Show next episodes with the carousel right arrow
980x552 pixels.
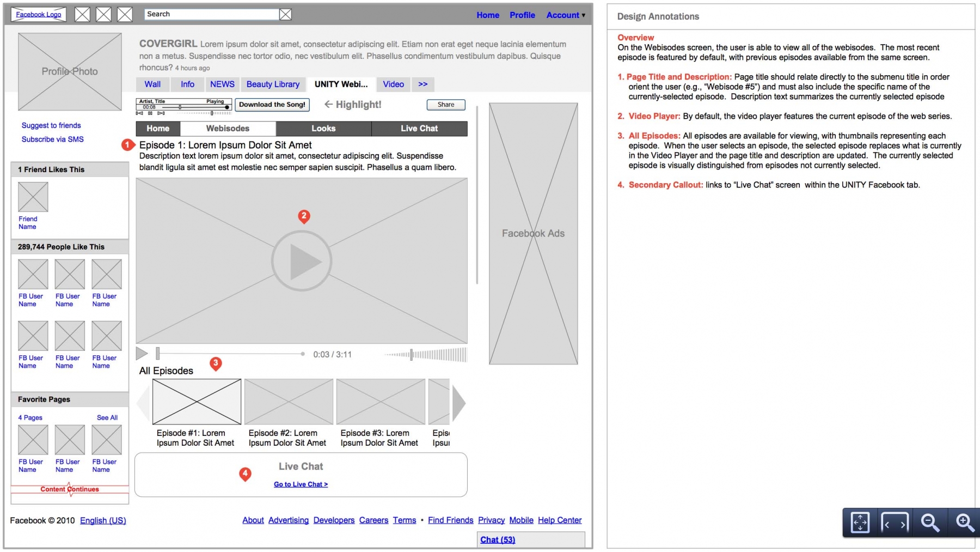pyautogui.click(x=459, y=403)
